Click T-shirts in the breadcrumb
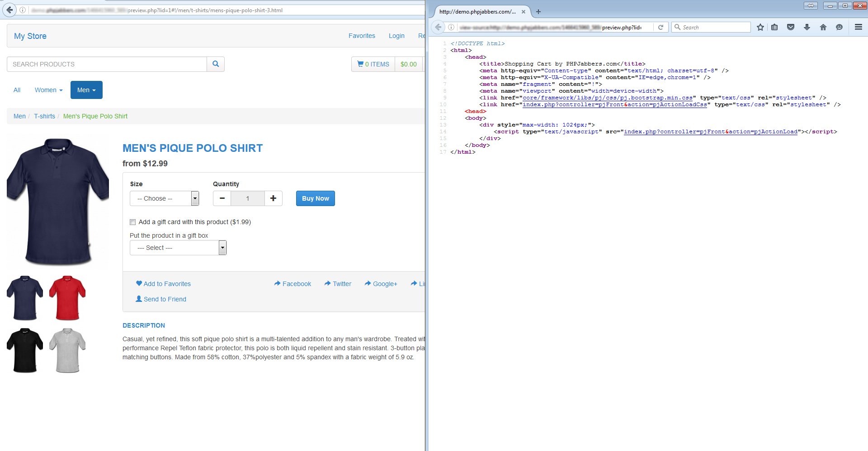This screenshot has width=868, height=451. pos(44,116)
